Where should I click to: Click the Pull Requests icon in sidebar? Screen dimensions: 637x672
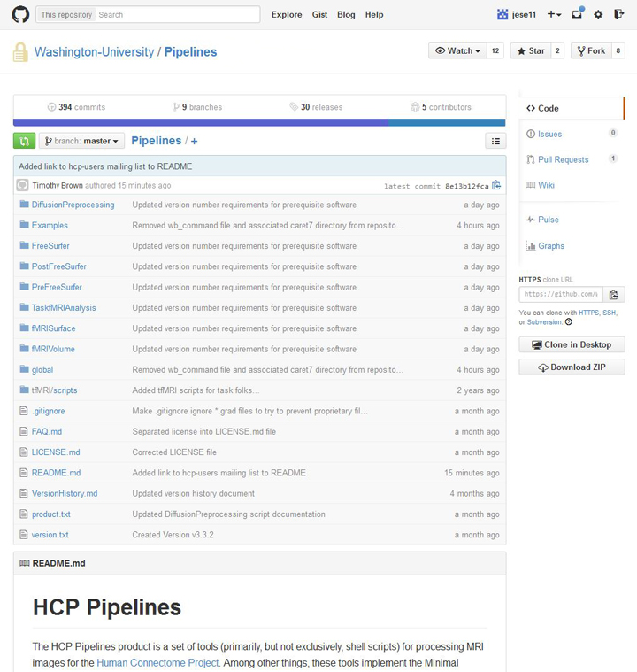point(530,159)
